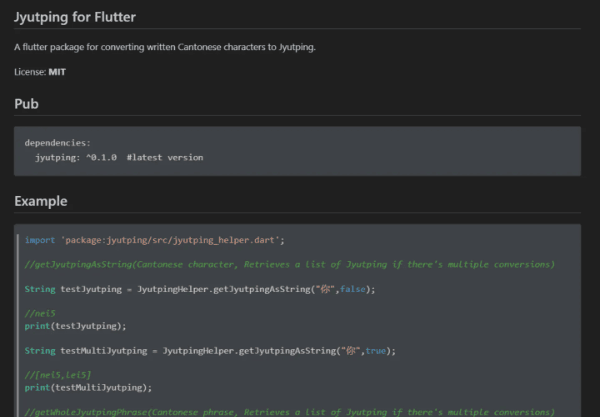Click the "String testJyutping" declaration line
The image size is (600, 417).
coord(199,289)
